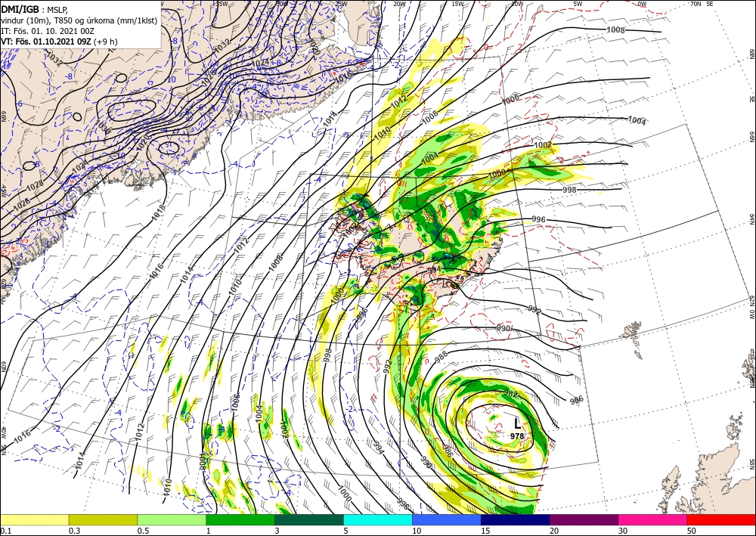Screen dimensions: 756x536
Task: Click the cyan 5–10 legend color band
Action: point(378,519)
